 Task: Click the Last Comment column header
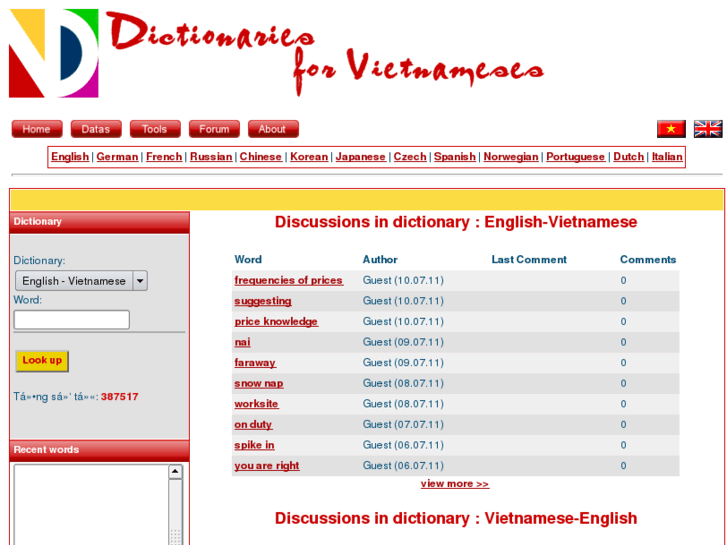529,259
